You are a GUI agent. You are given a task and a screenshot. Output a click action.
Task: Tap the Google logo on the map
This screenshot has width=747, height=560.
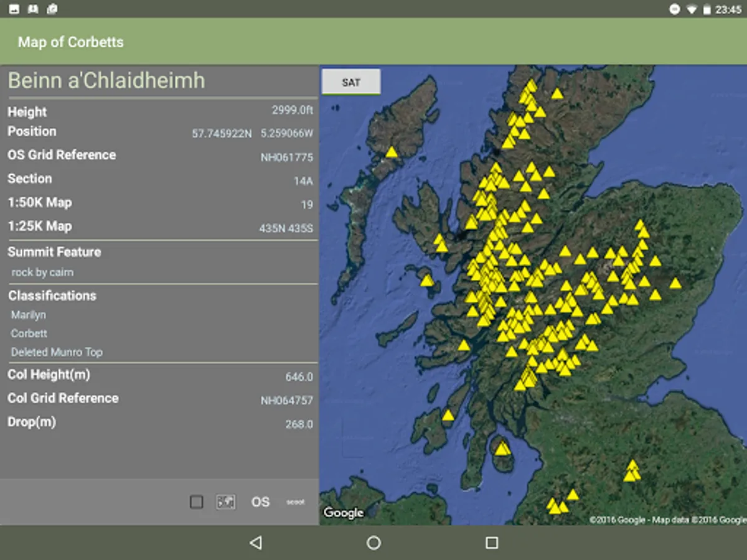point(343,513)
